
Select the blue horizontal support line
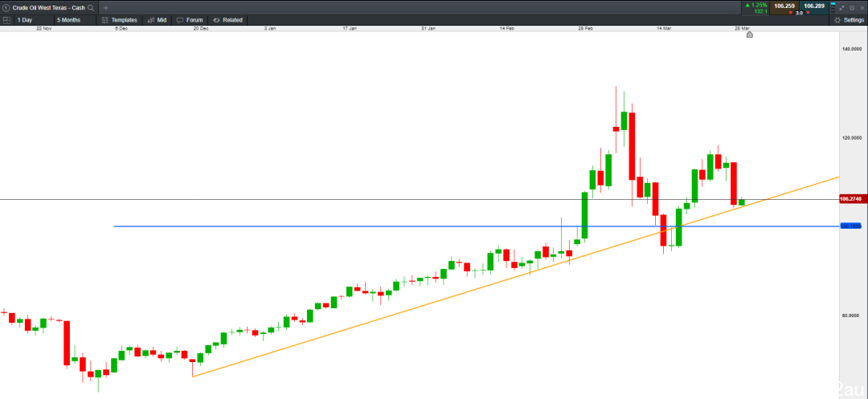click(x=476, y=226)
